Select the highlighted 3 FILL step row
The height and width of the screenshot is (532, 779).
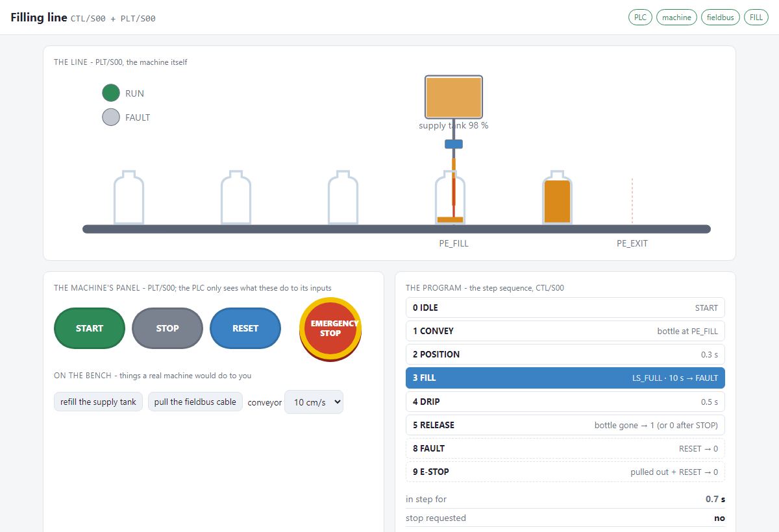click(x=565, y=378)
